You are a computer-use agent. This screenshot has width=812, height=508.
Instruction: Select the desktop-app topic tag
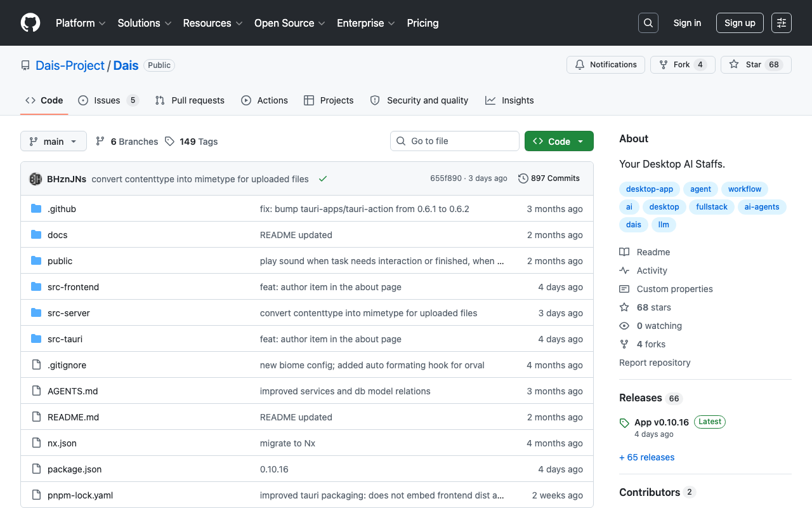click(650, 189)
